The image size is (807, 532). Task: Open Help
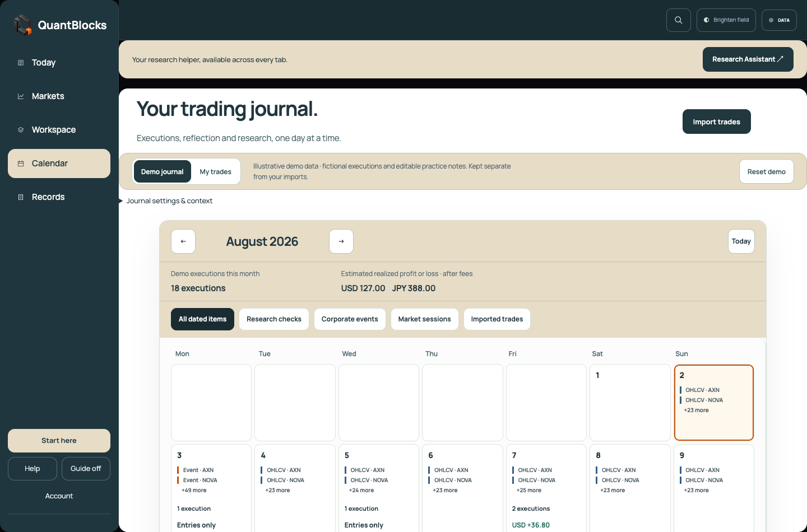(33, 469)
